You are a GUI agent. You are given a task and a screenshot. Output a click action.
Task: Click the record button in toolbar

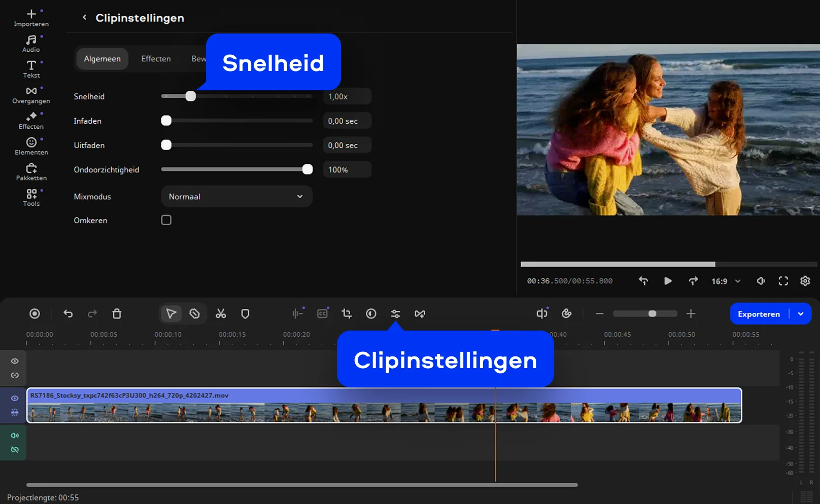(35, 314)
